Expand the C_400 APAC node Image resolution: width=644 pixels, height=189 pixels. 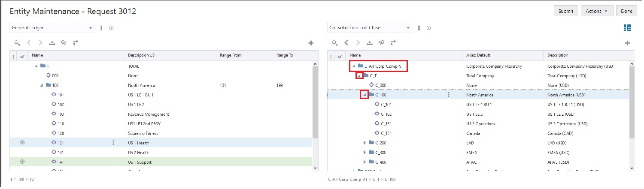point(365,162)
